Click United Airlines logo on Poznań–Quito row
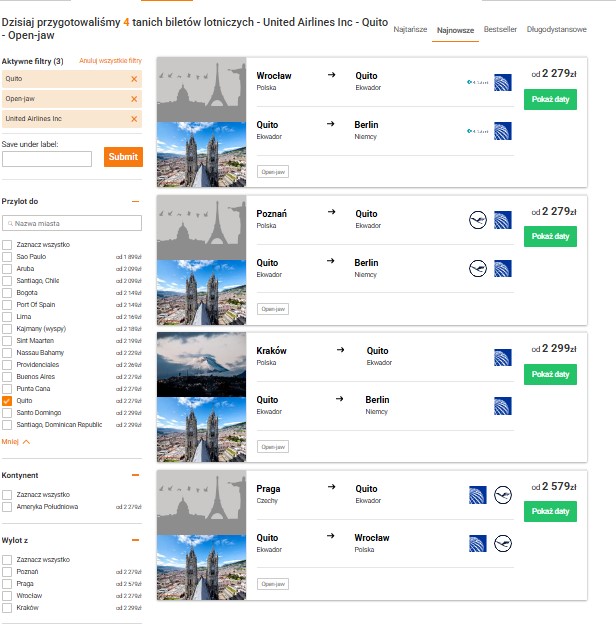616x625 pixels. point(502,220)
